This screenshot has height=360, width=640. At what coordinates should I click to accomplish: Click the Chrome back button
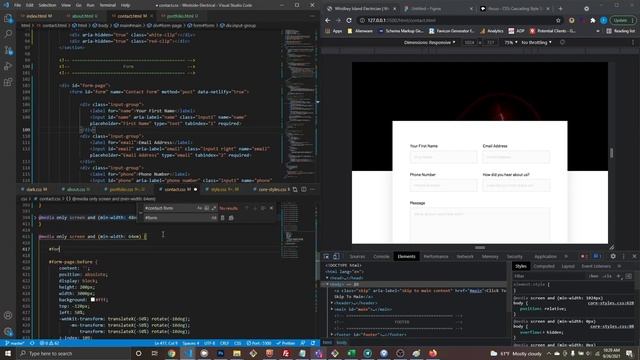pyautogui.click(x=328, y=20)
